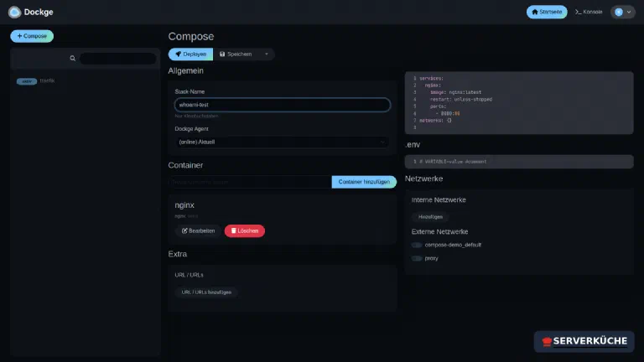Toggle the compose-demo_default external network
Image resolution: width=644 pixels, height=362 pixels.
click(417, 245)
